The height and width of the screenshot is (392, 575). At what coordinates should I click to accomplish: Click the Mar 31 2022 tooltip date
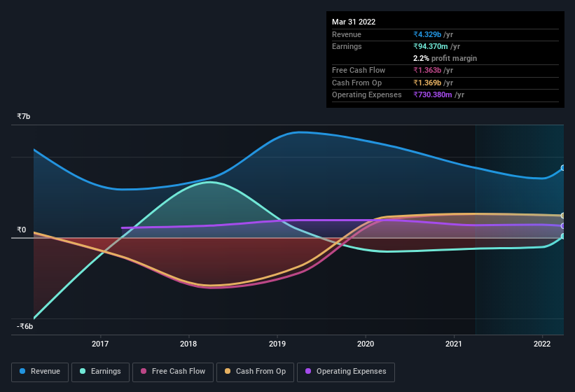tap(354, 22)
